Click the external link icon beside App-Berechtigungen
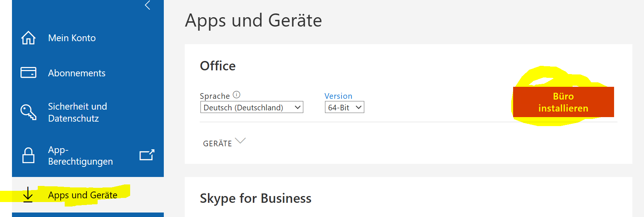Viewport: 644px width, 217px height. 147,155
